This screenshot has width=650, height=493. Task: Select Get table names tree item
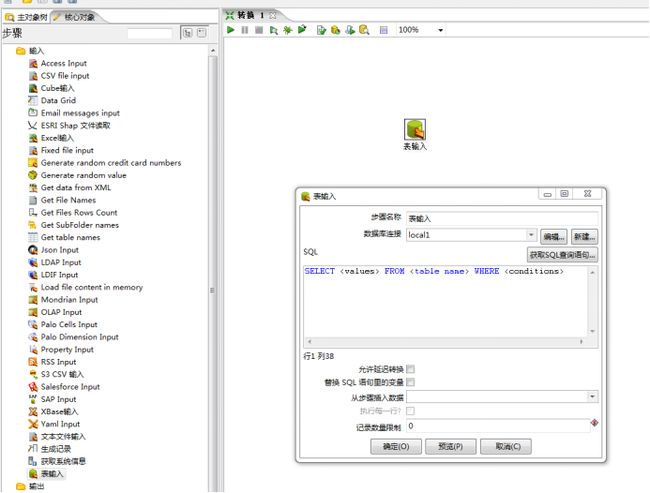[x=70, y=238]
